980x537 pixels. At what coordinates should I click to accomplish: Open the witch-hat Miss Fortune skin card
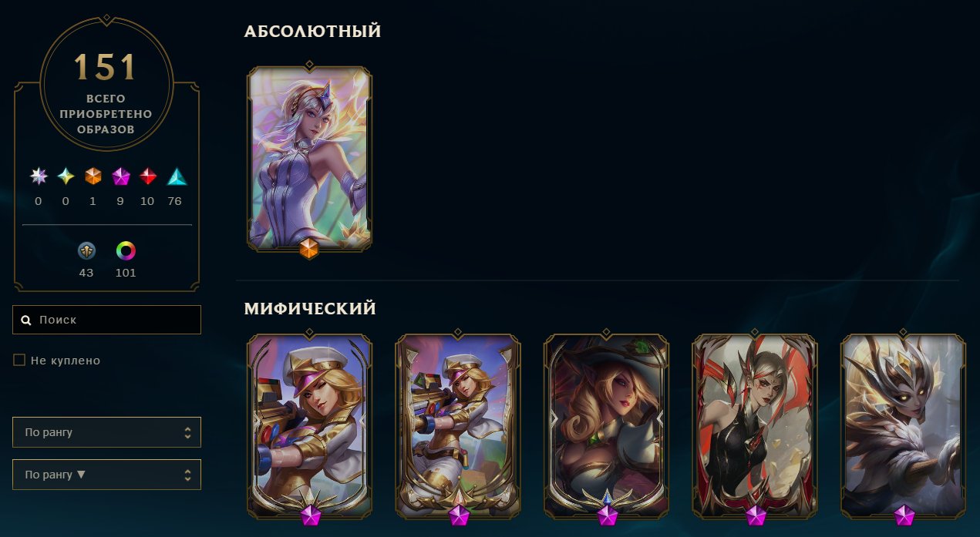(606, 425)
